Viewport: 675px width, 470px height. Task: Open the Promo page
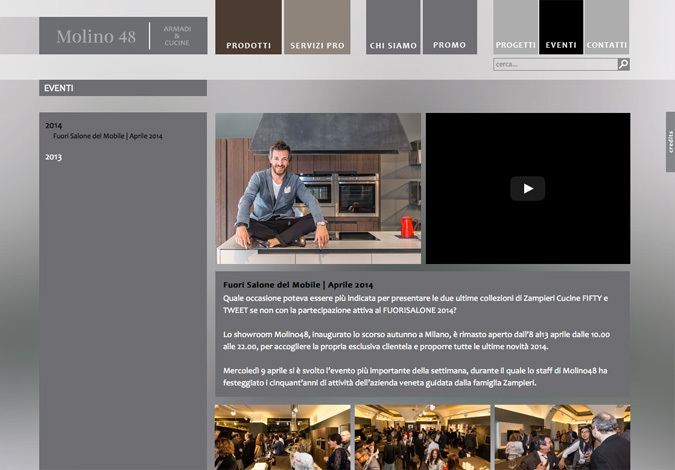[x=449, y=45]
